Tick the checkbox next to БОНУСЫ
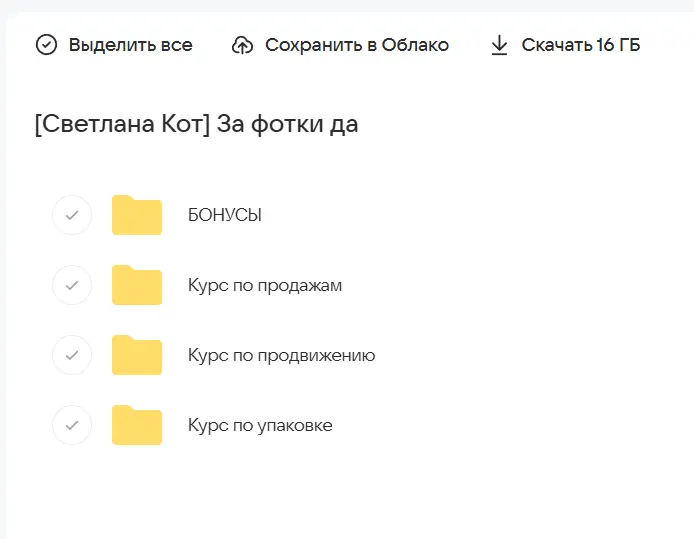 (71, 215)
